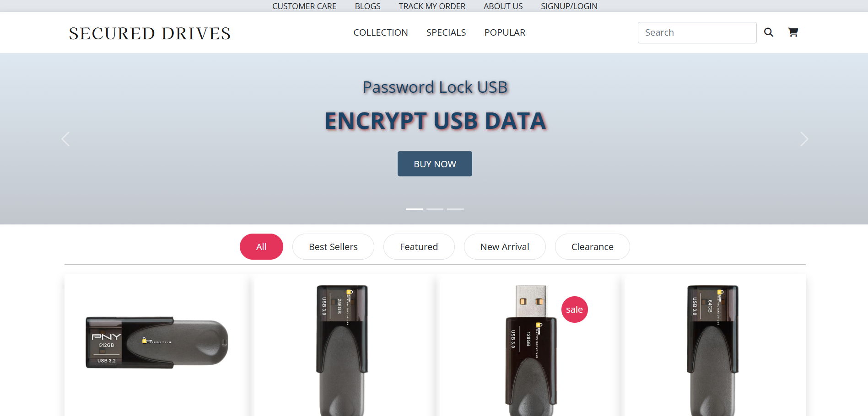Open the shopping cart icon

[x=793, y=32]
